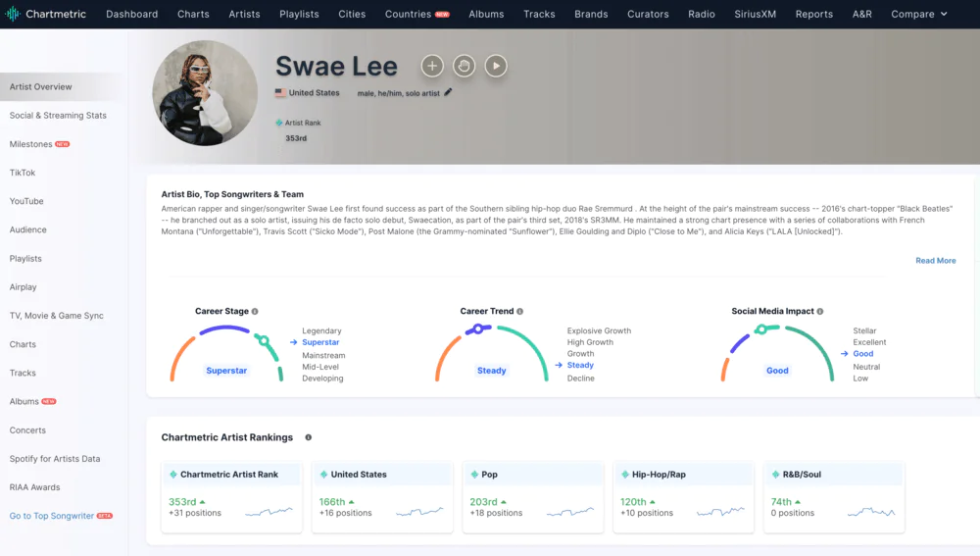Open Social Media Impact info icon
980x556 pixels.
(820, 312)
